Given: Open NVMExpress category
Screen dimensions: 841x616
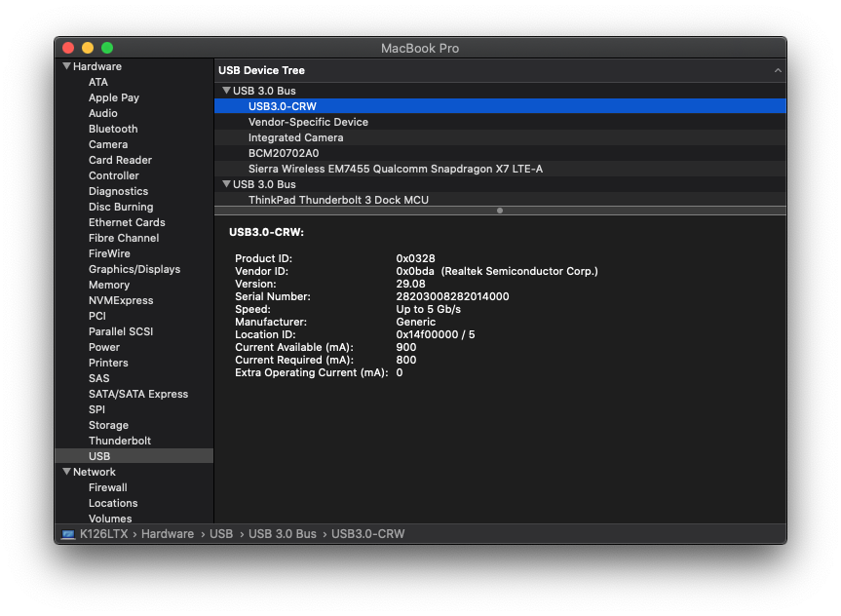Looking at the screenshot, I should click(x=121, y=300).
